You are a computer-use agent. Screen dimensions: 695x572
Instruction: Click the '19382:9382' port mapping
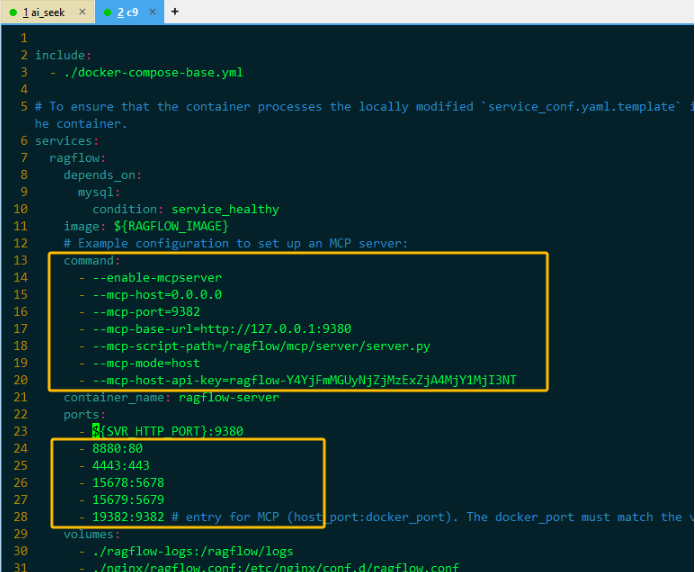pyautogui.click(x=128, y=517)
